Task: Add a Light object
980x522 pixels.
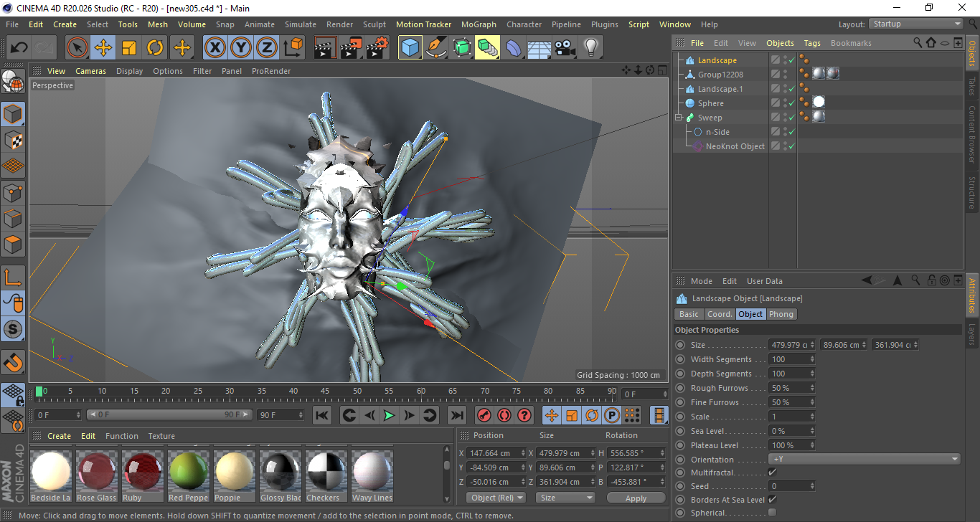Action: pos(591,48)
